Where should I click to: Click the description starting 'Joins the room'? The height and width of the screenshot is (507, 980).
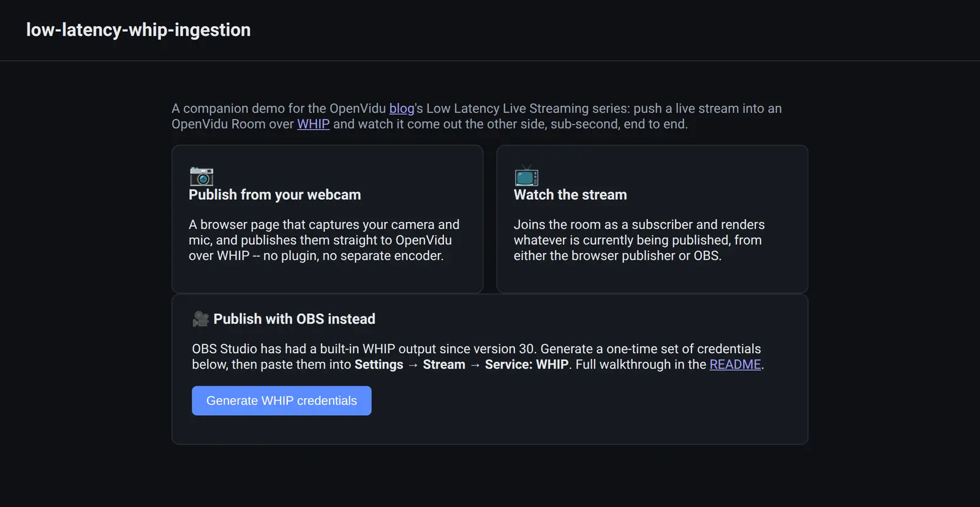(x=639, y=240)
